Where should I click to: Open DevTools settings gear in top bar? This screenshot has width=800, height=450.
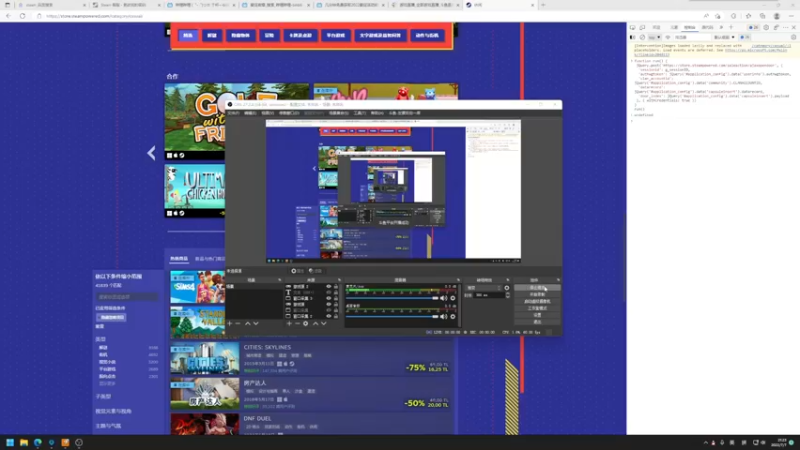(x=766, y=28)
